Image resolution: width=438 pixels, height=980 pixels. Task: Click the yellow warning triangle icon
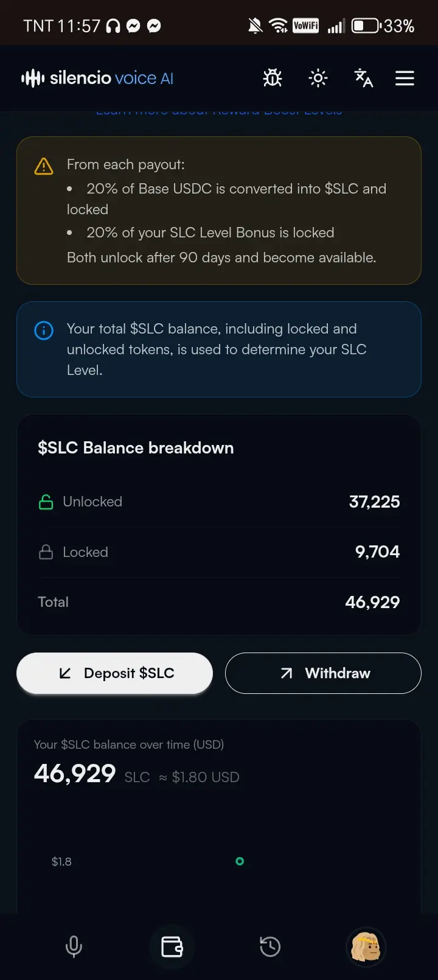tap(44, 166)
